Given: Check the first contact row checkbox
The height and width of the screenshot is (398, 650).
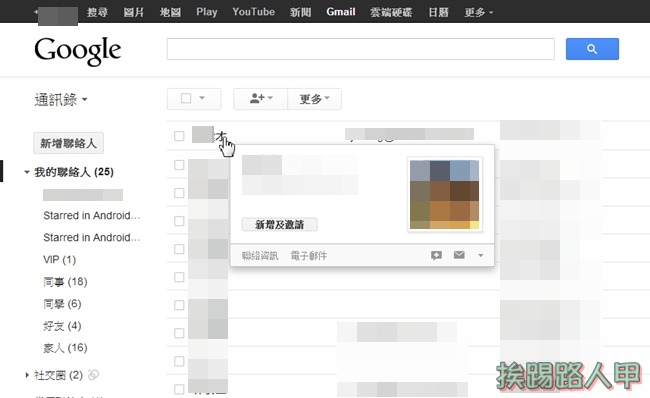Looking at the screenshot, I should click(x=179, y=136).
